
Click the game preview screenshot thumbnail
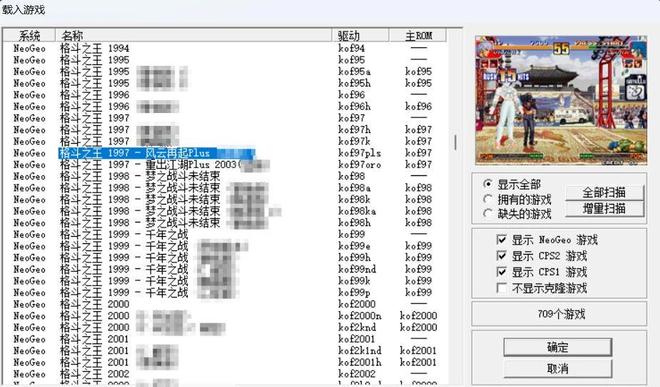click(561, 100)
